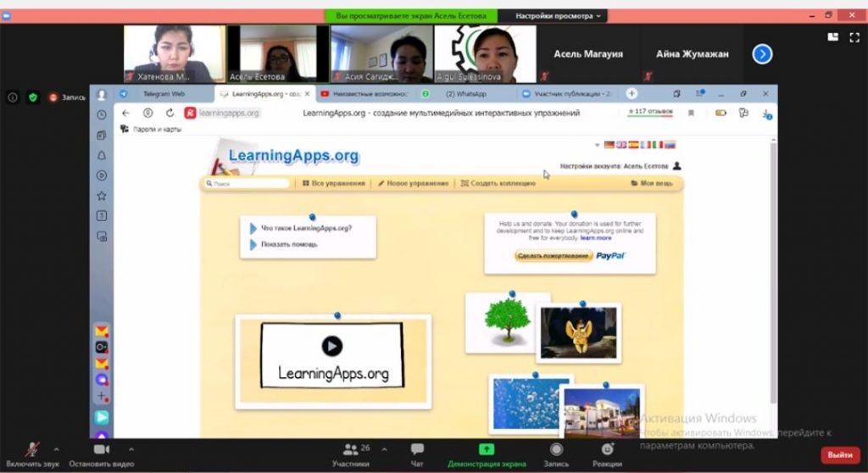
Task: Open video options arrow beside the camera
Action: point(131,449)
